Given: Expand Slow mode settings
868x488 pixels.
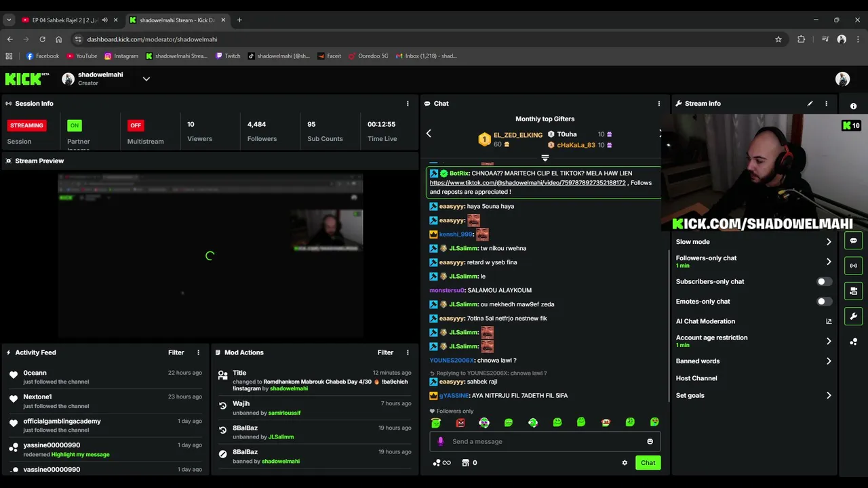Looking at the screenshot, I should (829, 242).
